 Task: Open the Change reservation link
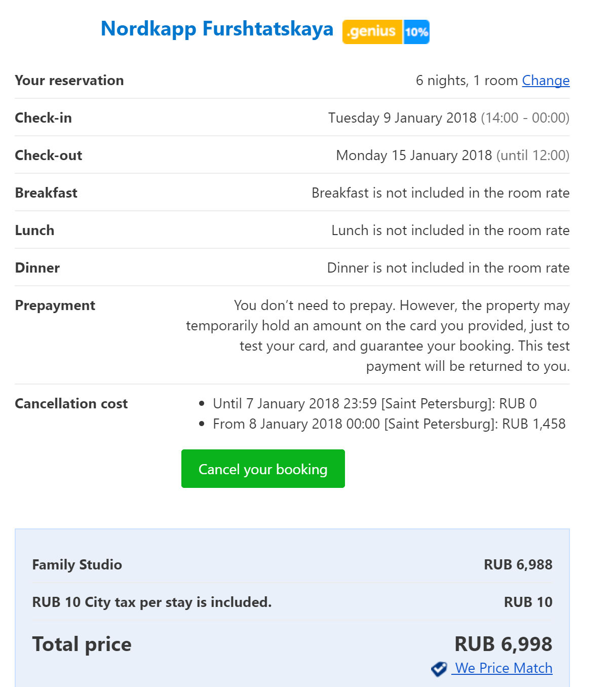[x=546, y=80]
